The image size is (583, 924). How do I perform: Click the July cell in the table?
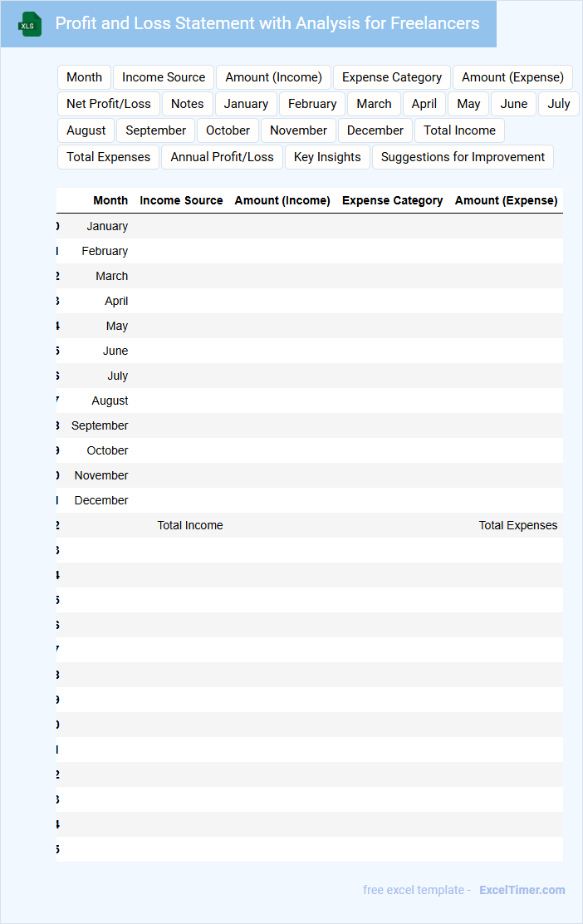[117, 376]
